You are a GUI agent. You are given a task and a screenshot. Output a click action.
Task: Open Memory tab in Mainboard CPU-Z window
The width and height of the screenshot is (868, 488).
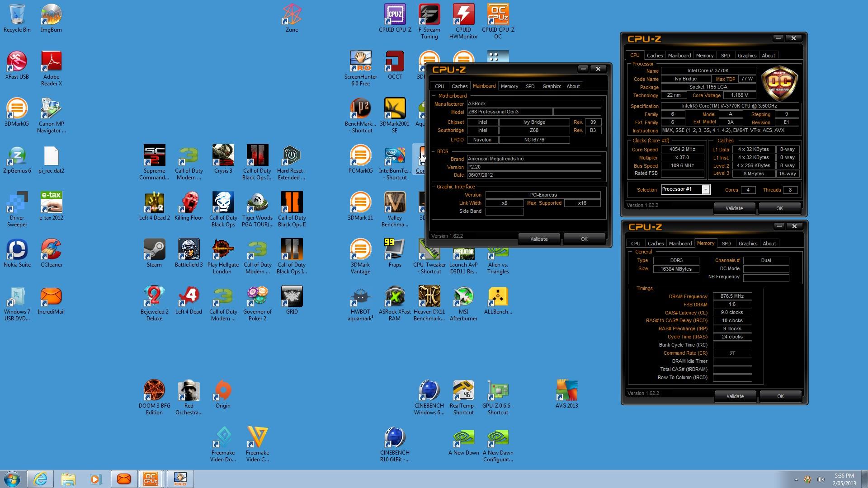[x=509, y=86]
